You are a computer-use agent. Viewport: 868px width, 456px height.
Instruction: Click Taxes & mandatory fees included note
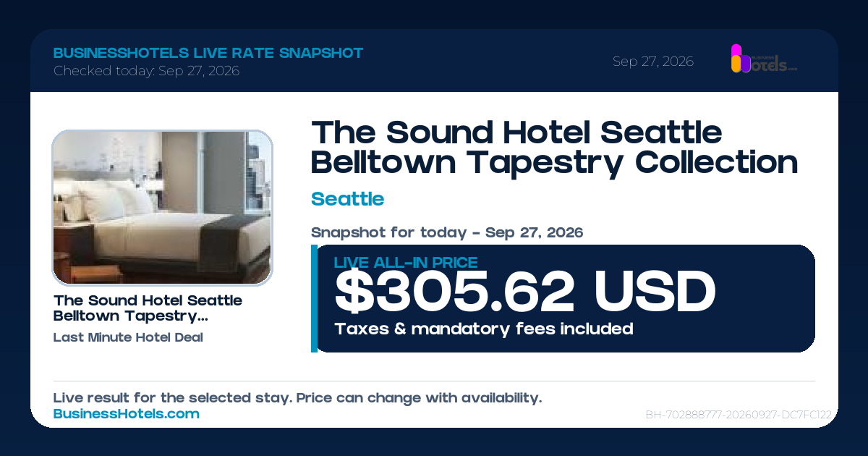click(484, 329)
